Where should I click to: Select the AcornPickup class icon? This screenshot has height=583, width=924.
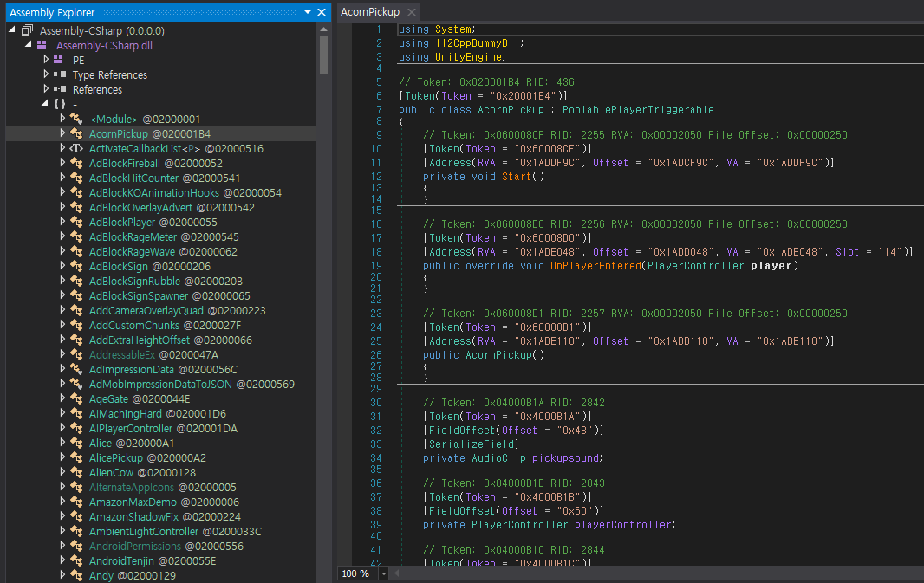[x=75, y=133]
